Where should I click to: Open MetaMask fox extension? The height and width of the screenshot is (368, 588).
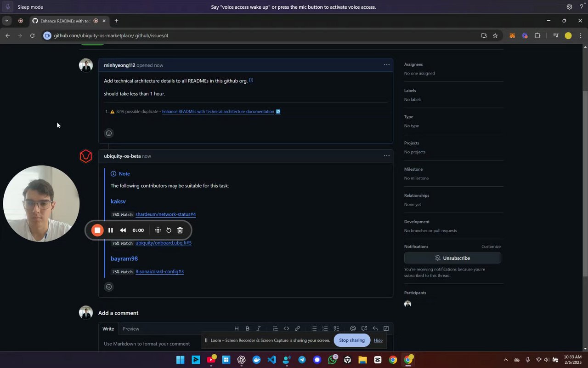coord(512,35)
